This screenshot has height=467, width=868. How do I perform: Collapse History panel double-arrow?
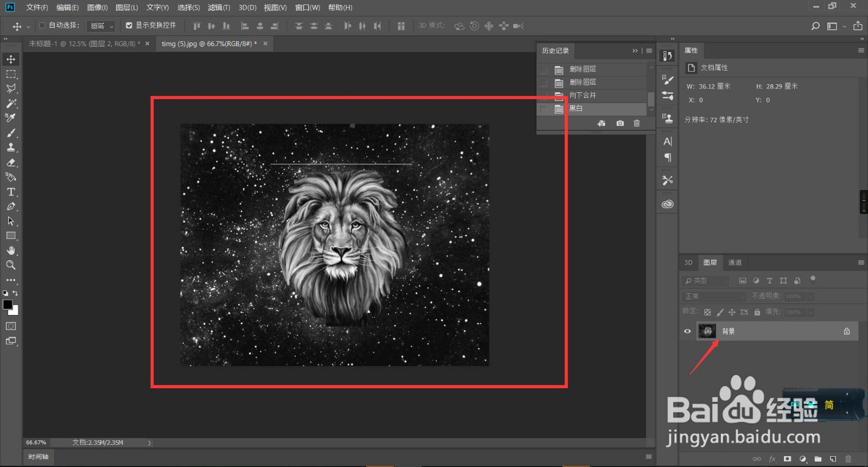coord(635,51)
